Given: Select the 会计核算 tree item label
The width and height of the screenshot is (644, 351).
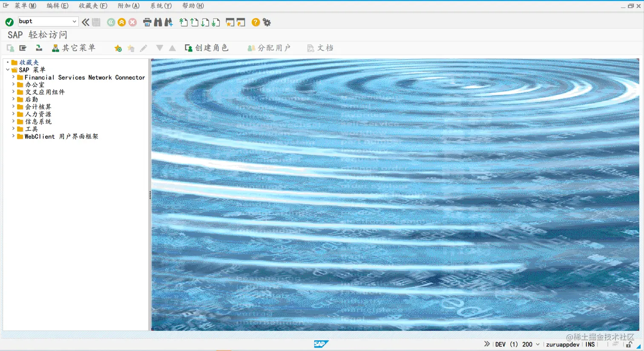Looking at the screenshot, I should [x=38, y=107].
